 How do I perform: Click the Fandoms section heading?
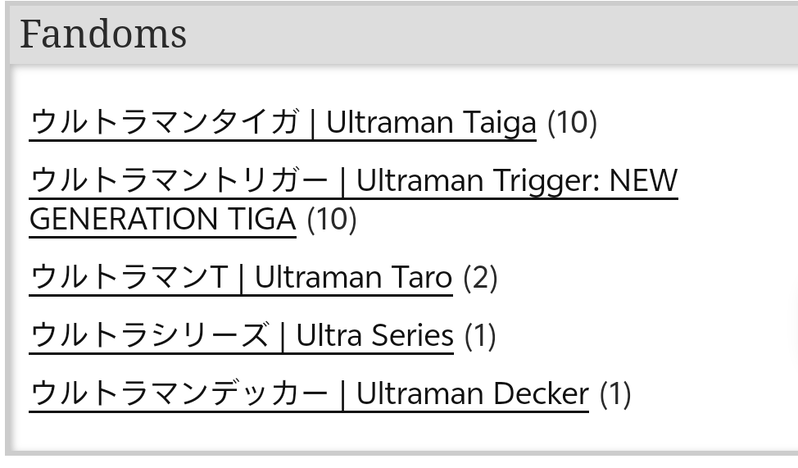tap(103, 34)
